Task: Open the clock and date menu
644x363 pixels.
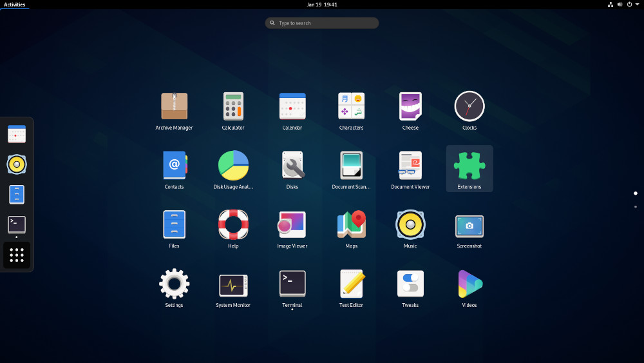Action: tap(322, 5)
